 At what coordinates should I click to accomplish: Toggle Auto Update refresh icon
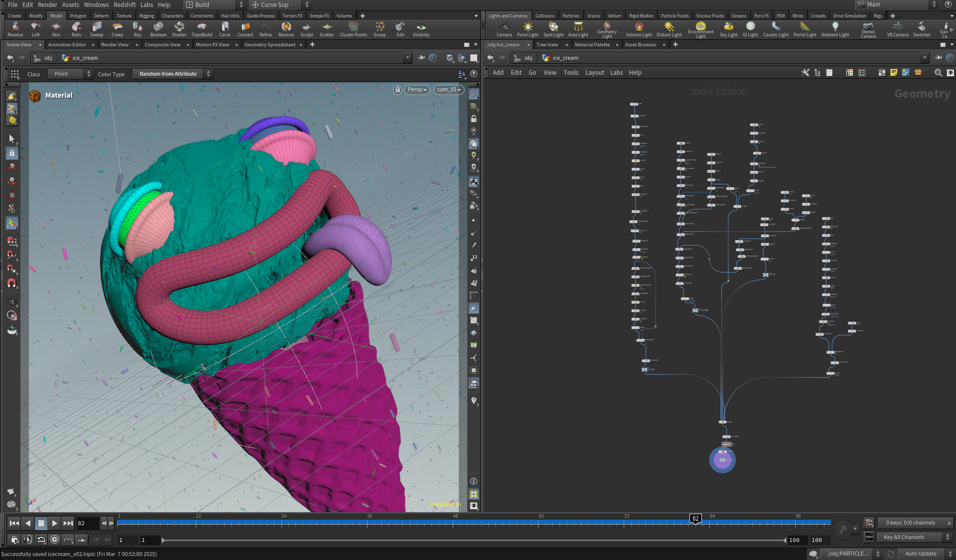pyautogui.click(x=891, y=554)
